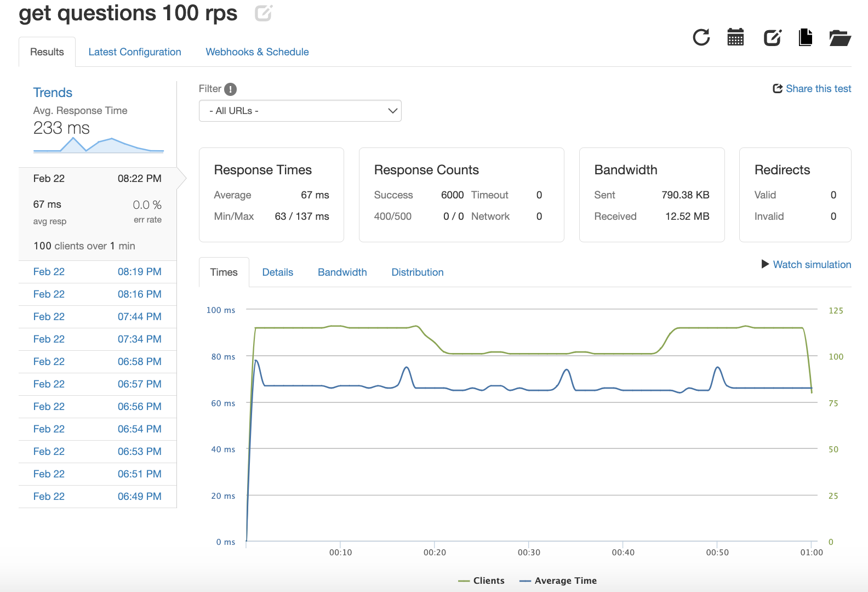
Task: Click the '12.52 MB' received bandwidth value
Action: [x=687, y=217]
